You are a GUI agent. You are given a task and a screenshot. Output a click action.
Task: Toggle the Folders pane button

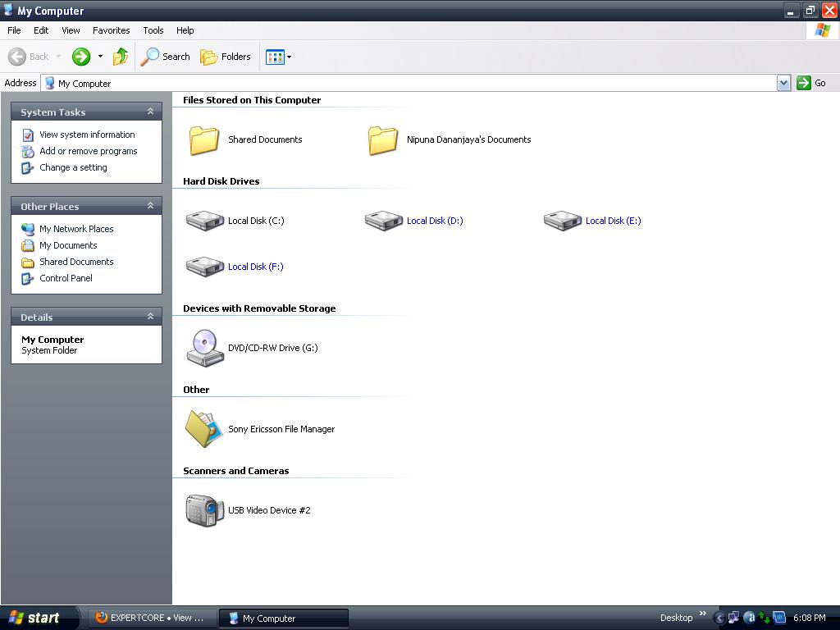point(226,57)
